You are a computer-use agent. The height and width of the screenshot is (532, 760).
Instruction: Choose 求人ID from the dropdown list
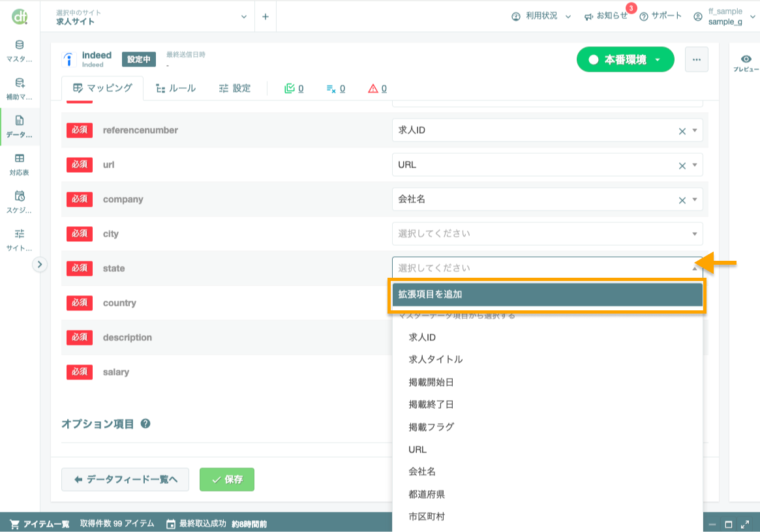[x=547, y=337]
